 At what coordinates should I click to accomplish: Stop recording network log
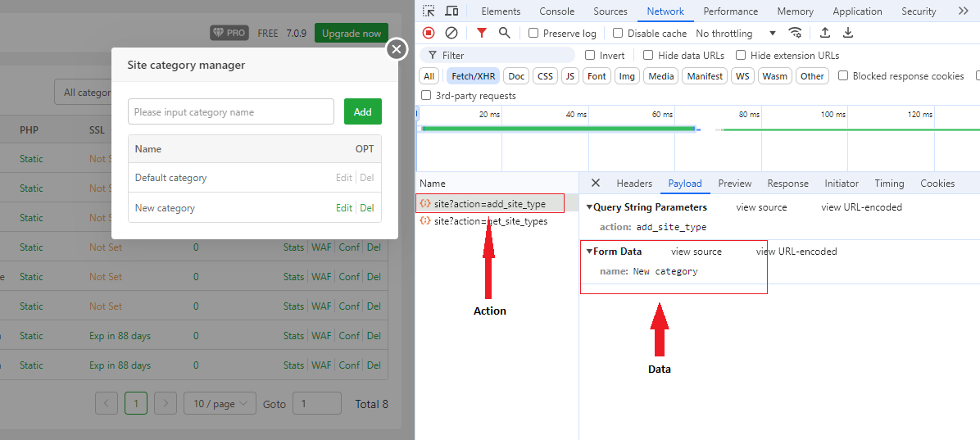click(428, 33)
